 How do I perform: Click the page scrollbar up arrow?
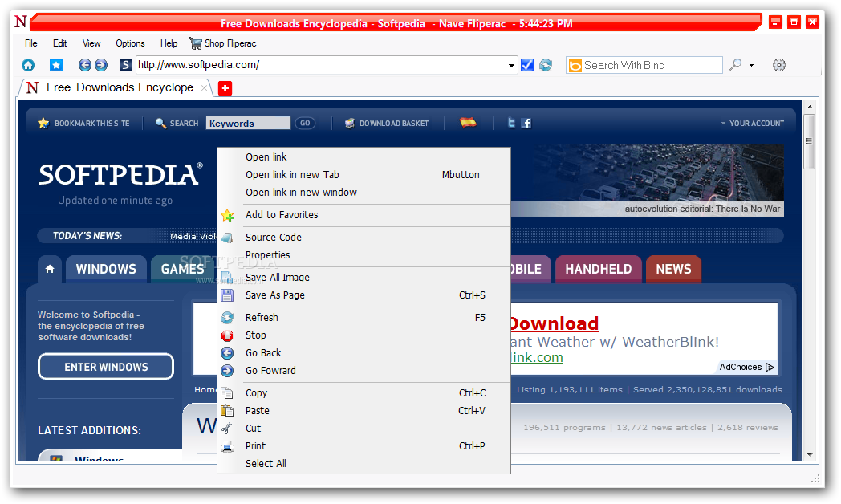pyautogui.click(x=810, y=107)
